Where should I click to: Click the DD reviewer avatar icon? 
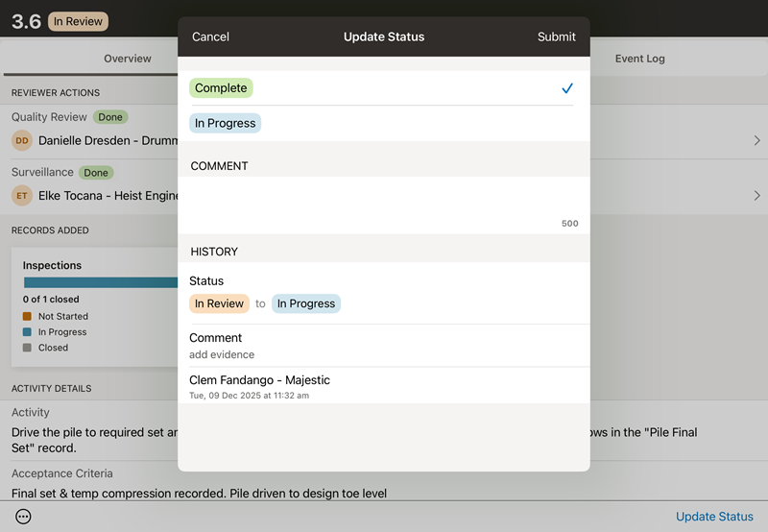21,140
